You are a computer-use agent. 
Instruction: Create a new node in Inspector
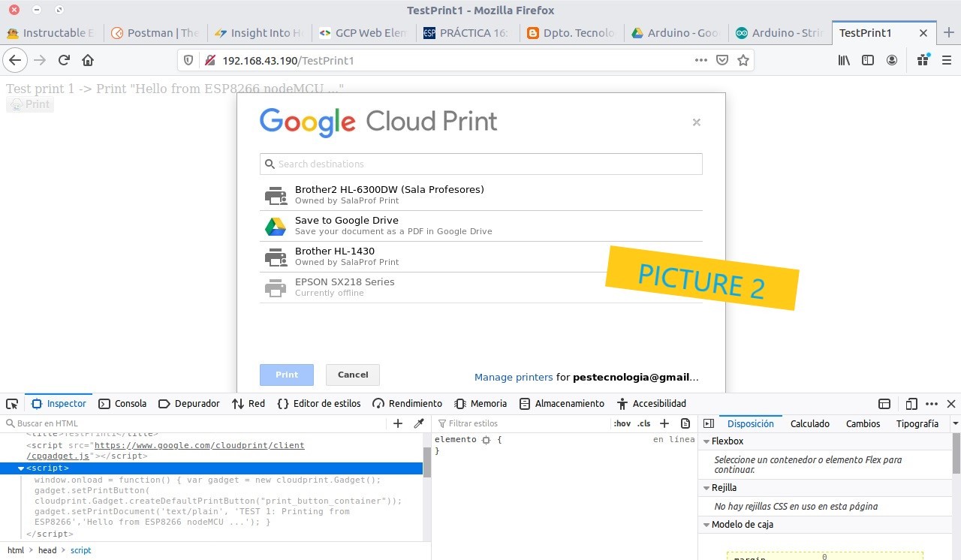point(398,423)
